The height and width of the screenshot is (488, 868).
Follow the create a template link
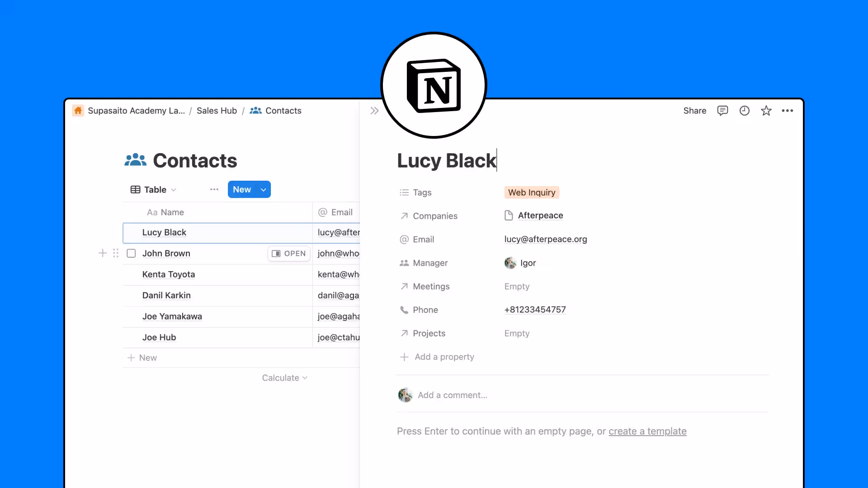click(647, 431)
